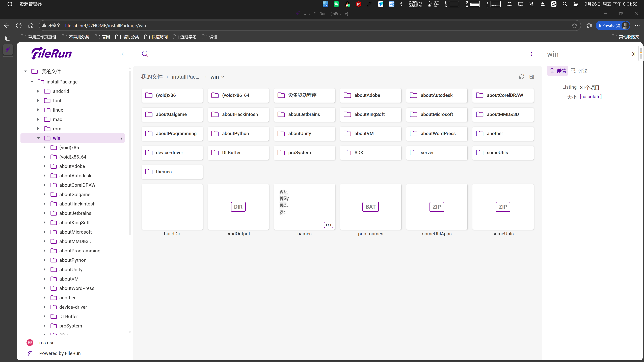Switch to the 评论 comments tab

pyautogui.click(x=579, y=71)
